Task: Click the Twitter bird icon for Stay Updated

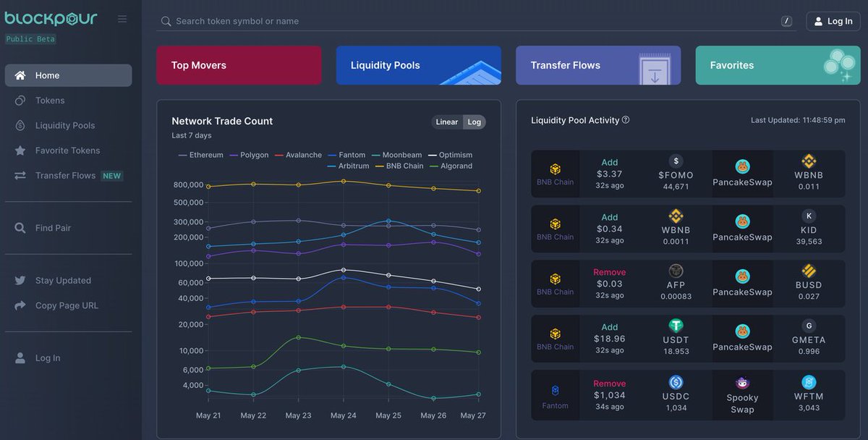Action: tap(20, 281)
